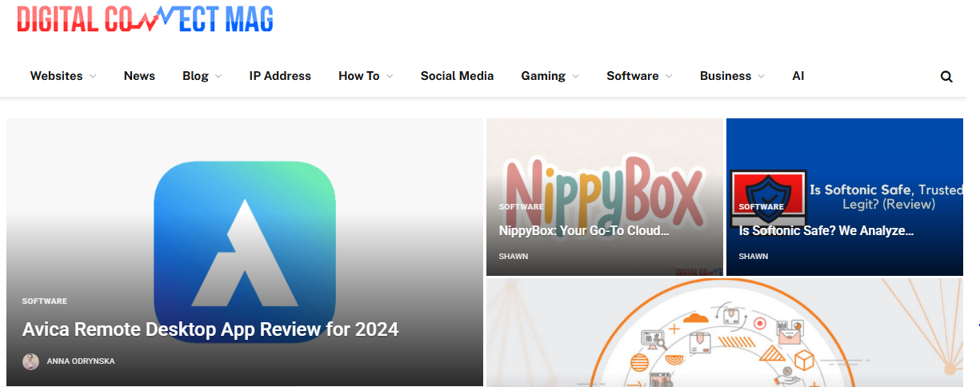
Task: Open the orange circular infographic thumbnail
Action: click(x=724, y=333)
